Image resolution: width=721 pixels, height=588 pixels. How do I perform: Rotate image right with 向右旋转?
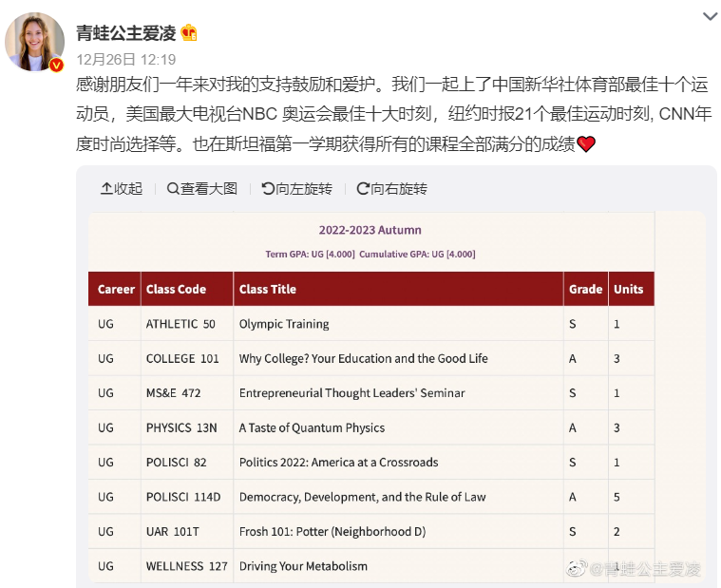click(392, 188)
